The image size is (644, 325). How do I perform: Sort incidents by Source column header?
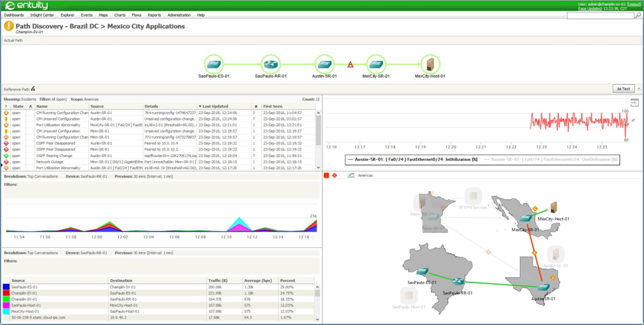[116, 106]
